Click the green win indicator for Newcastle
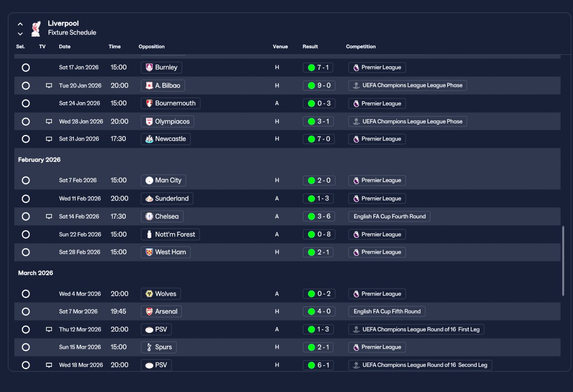Image resolution: width=573 pixels, height=392 pixels. (x=311, y=139)
